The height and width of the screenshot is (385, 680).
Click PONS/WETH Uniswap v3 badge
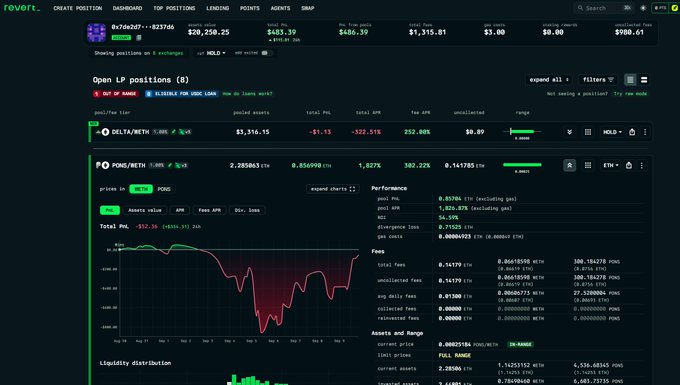181,165
